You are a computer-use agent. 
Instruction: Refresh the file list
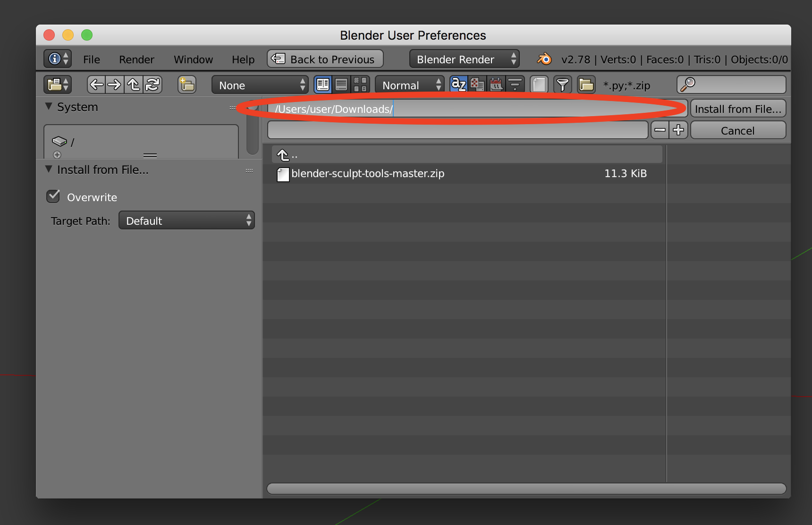pyautogui.click(x=152, y=85)
